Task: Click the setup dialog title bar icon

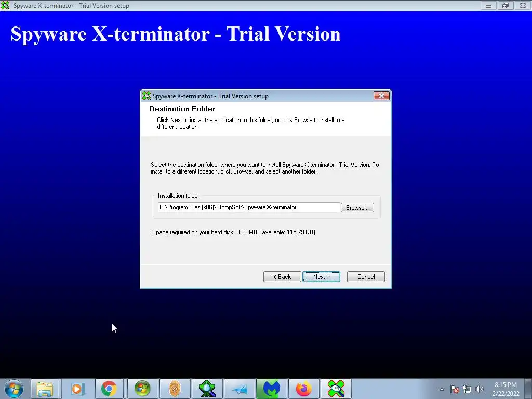Action: click(147, 96)
